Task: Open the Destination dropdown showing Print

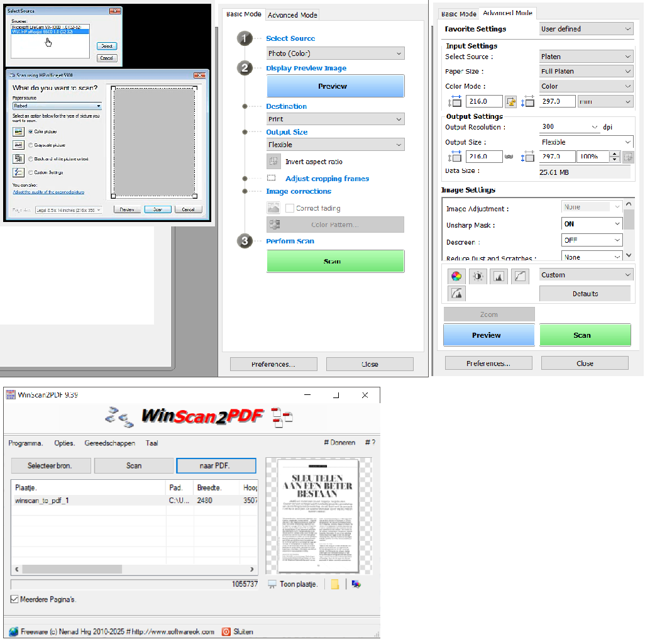Action: 335,119
